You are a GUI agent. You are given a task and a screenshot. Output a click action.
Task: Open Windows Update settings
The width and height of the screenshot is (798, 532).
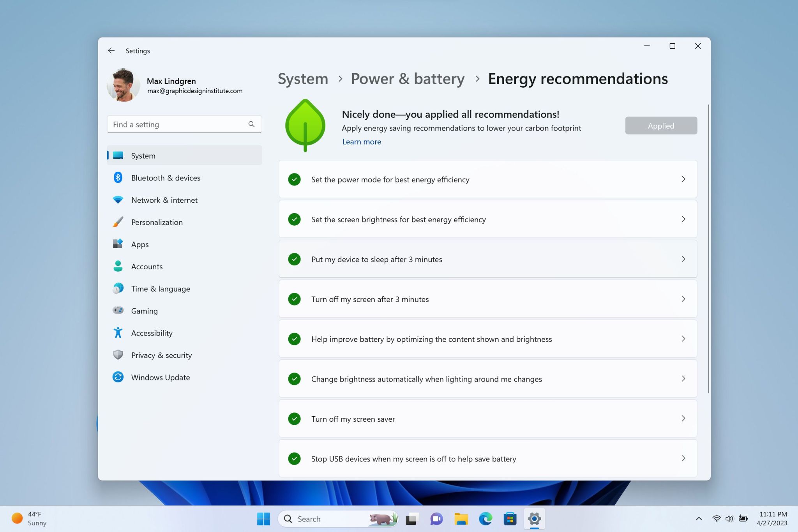[x=160, y=376]
